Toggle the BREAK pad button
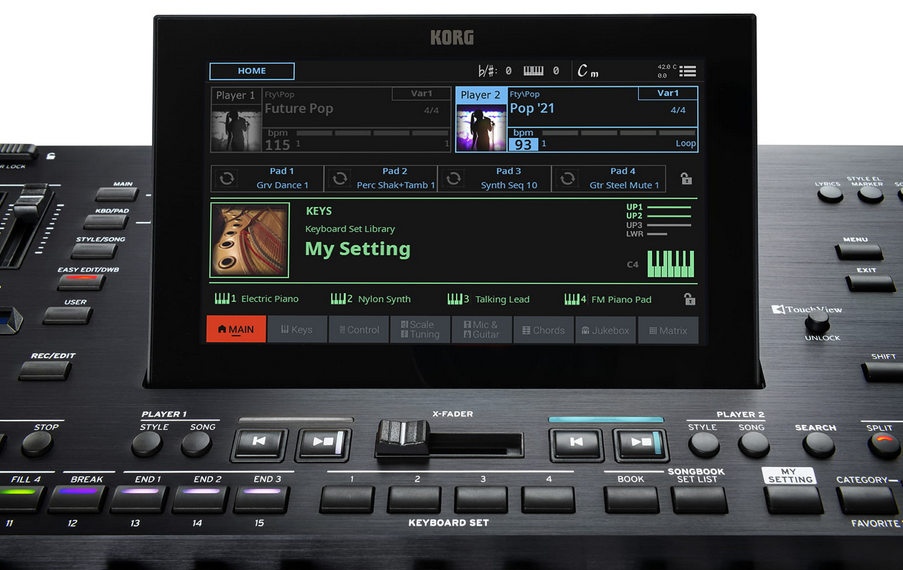Image resolution: width=903 pixels, height=570 pixels. tap(78, 499)
